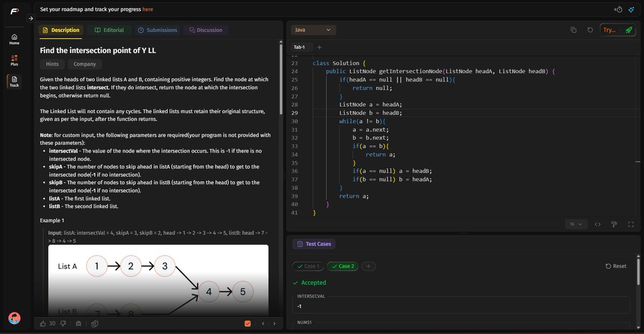Switch to the Submissions tab

(x=157, y=30)
